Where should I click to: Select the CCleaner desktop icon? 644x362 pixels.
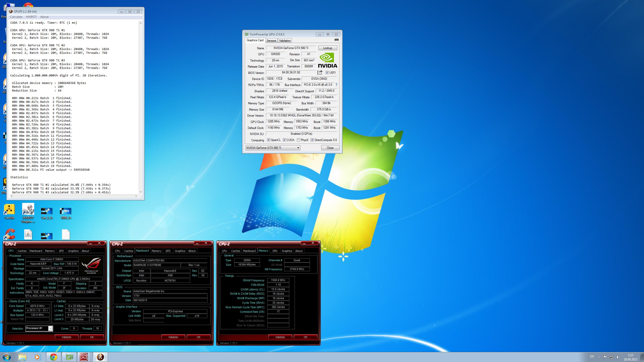coord(9,234)
